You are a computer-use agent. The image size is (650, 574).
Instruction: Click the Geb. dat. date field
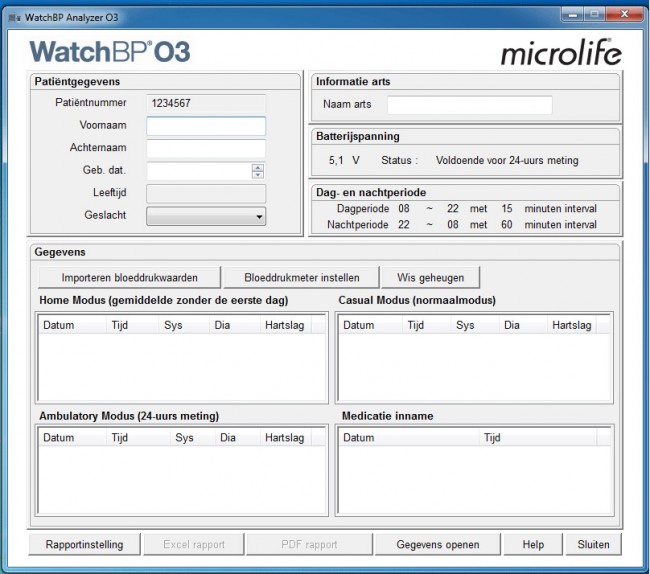pyautogui.click(x=198, y=171)
